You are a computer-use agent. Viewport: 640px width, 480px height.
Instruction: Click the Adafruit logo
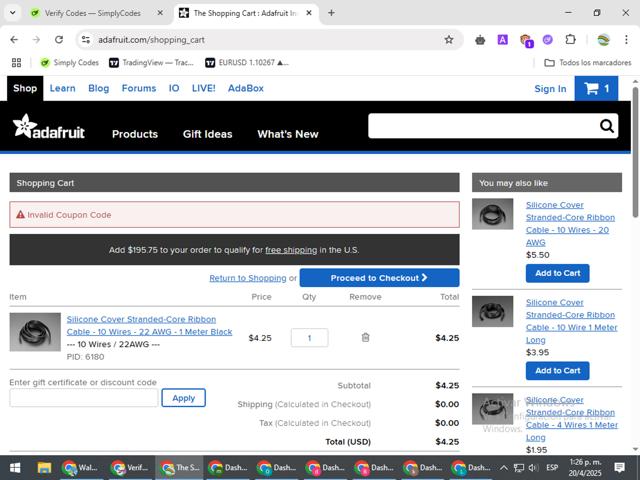pyautogui.click(x=49, y=127)
